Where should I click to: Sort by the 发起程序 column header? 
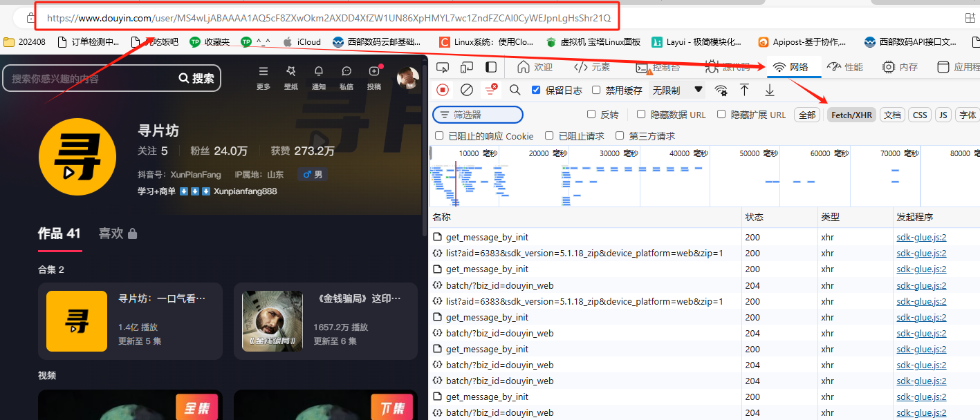[936, 217]
